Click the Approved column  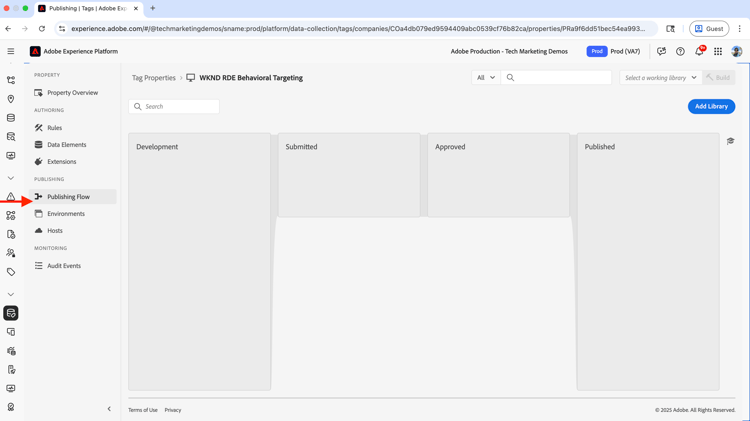498,175
